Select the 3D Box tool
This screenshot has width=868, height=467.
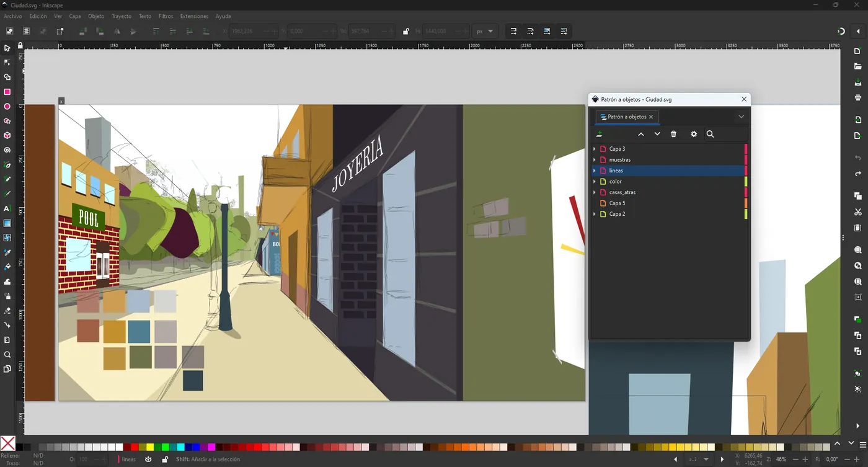7,135
